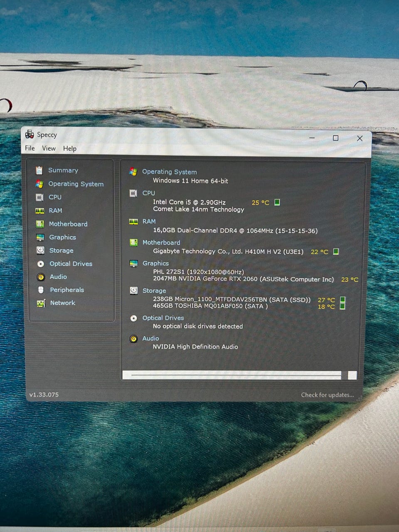This screenshot has width=399, height=532.
Task: Click the Audio speaker icon in sidebar
Action: pos(41,277)
